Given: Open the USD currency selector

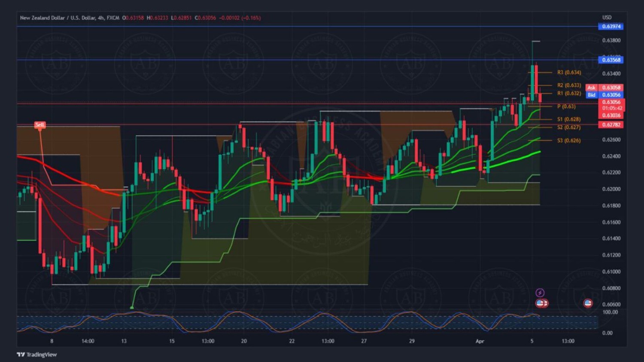Looking at the screenshot, I should [607, 18].
